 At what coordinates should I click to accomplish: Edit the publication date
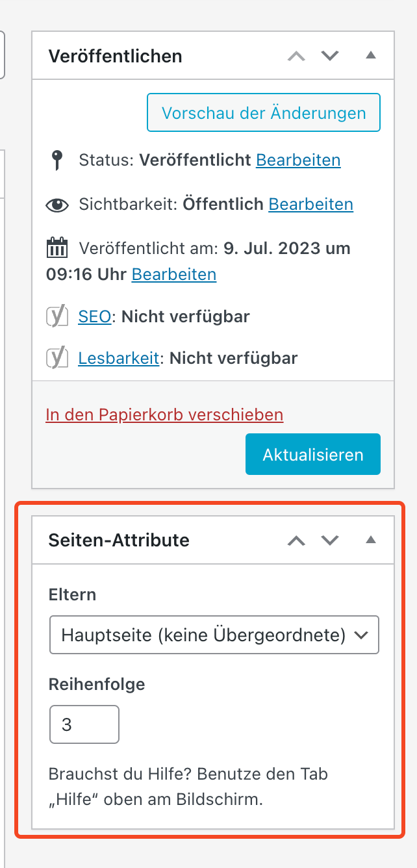174,275
